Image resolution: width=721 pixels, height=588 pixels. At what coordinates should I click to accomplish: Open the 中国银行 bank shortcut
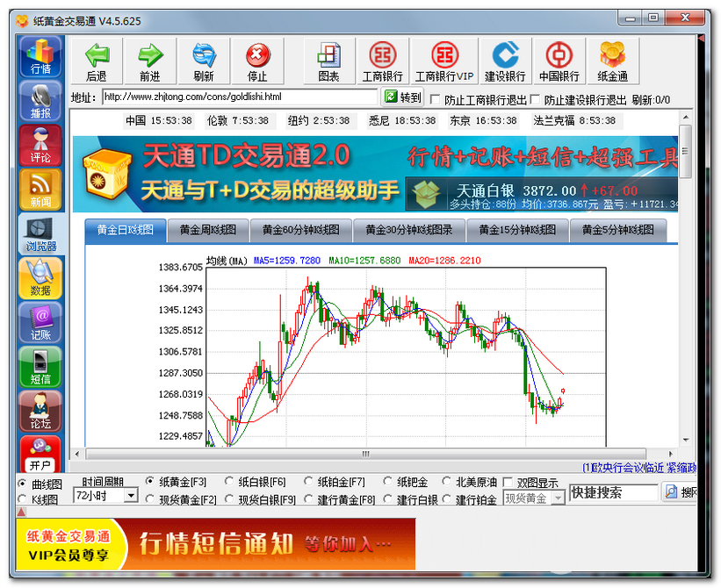559,61
